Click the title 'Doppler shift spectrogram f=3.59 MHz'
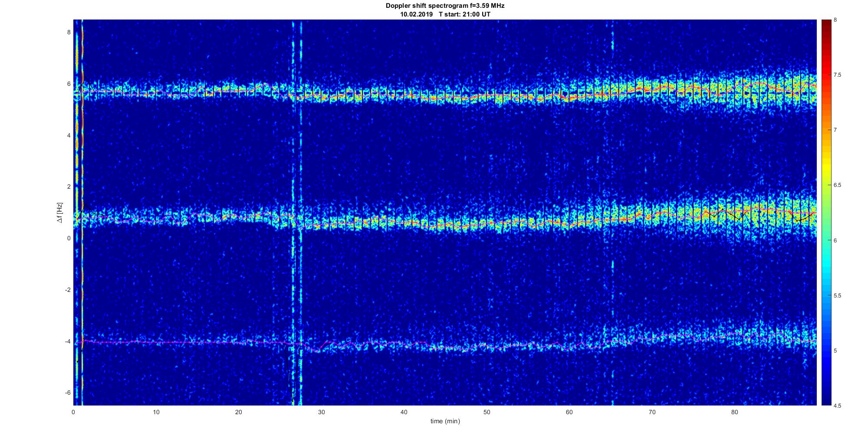This screenshot has height=435, width=868. (x=445, y=6)
